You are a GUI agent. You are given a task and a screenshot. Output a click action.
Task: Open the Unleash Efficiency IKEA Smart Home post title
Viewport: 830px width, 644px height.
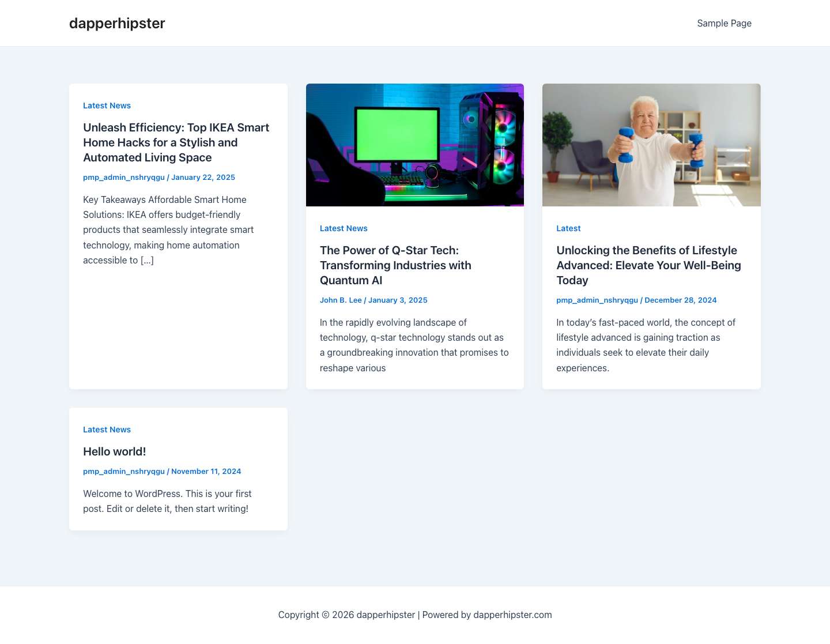tap(176, 142)
